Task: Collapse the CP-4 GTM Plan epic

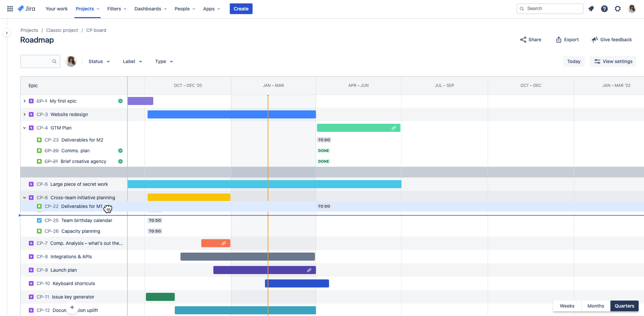Action: coord(24,128)
